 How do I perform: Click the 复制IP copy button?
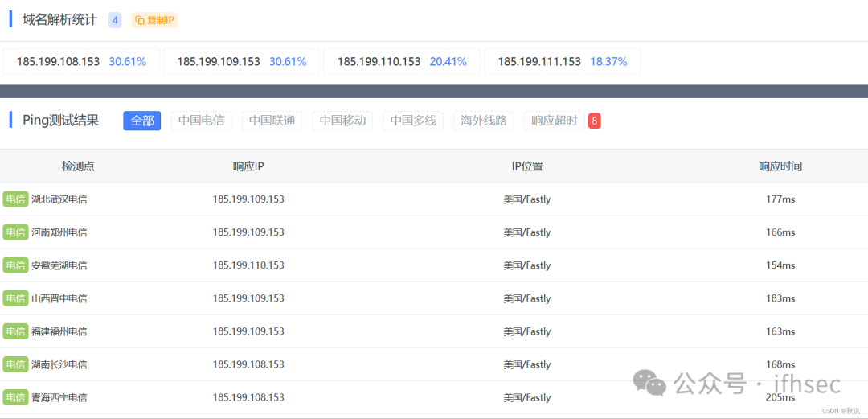pyautogui.click(x=154, y=20)
